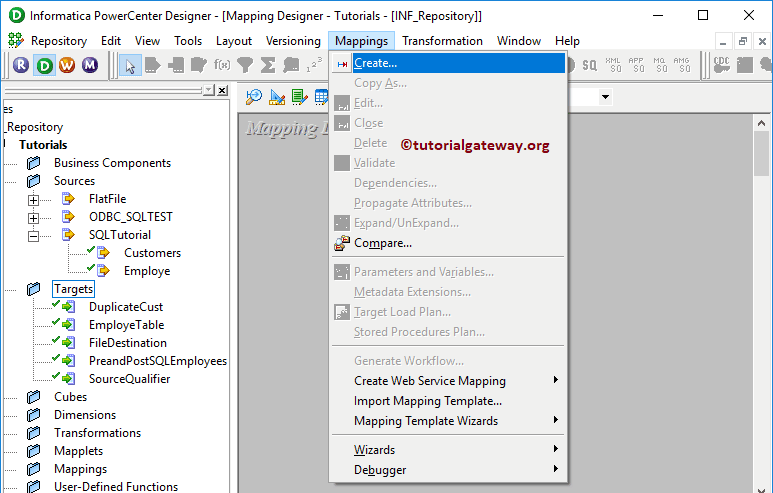Viewport: 773px width, 493px height.
Task: Select the arrow pointer tool in the toolbar
Action: [130, 66]
